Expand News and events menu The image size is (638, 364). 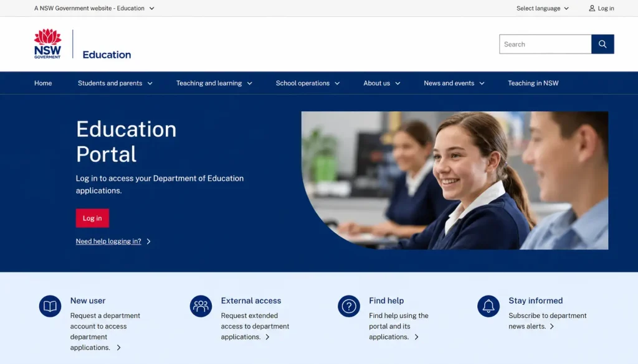[454, 83]
